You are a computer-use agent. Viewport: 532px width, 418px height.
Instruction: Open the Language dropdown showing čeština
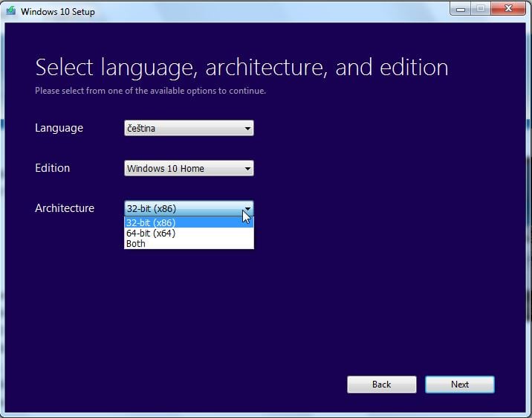click(x=189, y=128)
